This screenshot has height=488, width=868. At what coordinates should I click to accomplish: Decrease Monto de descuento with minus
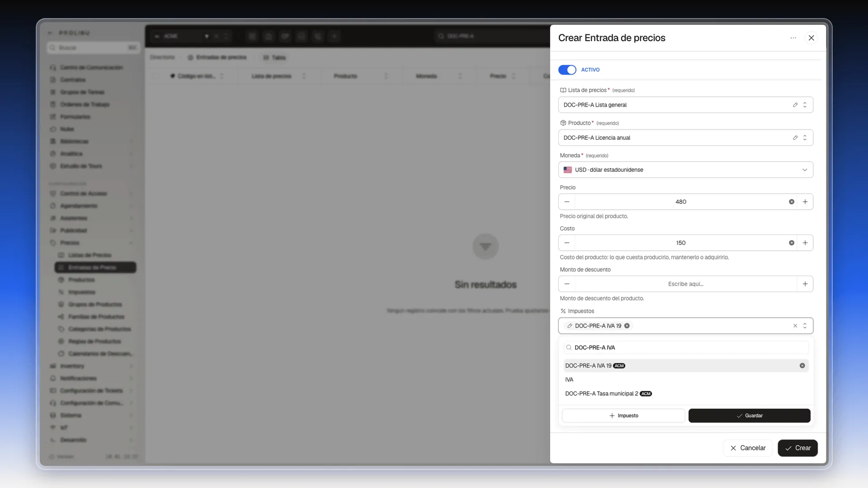coord(567,284)
